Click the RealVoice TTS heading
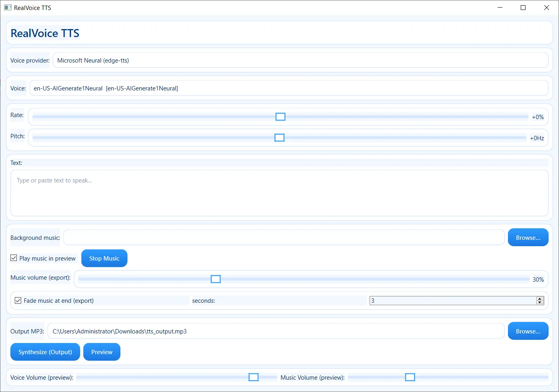This screenshot has height=392, width=559. click(45, 33)
